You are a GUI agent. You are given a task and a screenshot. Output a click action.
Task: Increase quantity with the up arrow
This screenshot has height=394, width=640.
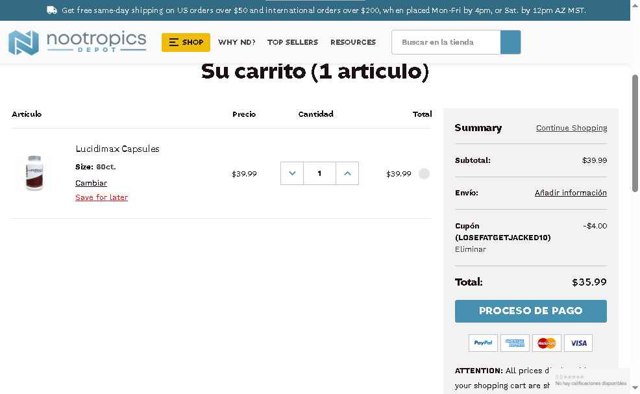[x=347, y=173]
